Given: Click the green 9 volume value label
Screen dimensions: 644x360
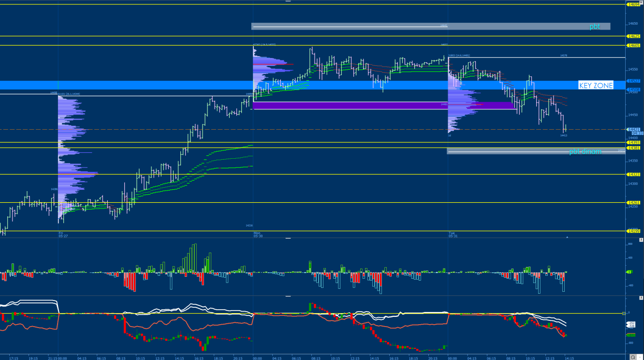Looking at the screenshot, I should pyautogui.click(x=630, y=272).
